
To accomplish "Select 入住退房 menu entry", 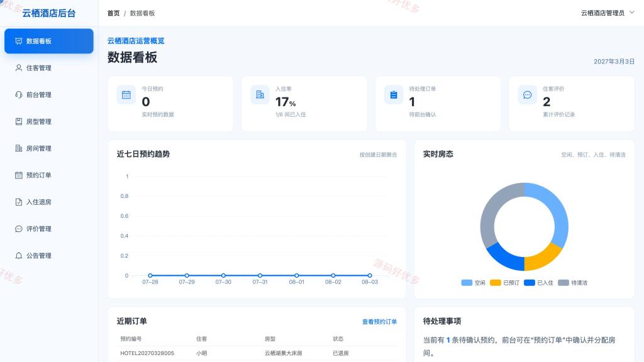I will pos(49,202).
